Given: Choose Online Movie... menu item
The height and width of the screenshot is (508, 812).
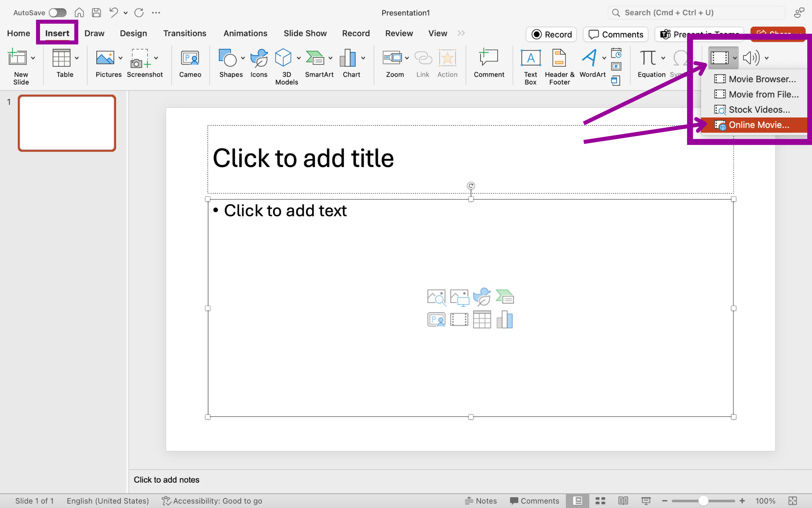Looking at the screenshot, I should 754,125.
